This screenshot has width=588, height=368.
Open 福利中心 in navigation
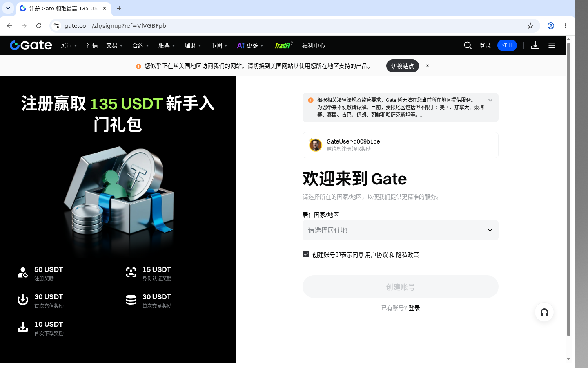[x=314, y=45]
